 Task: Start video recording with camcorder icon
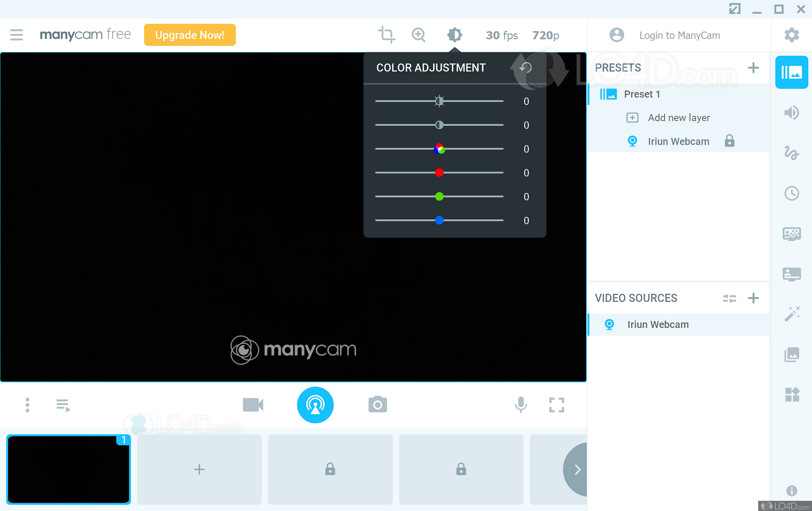(x=253, y=405)
